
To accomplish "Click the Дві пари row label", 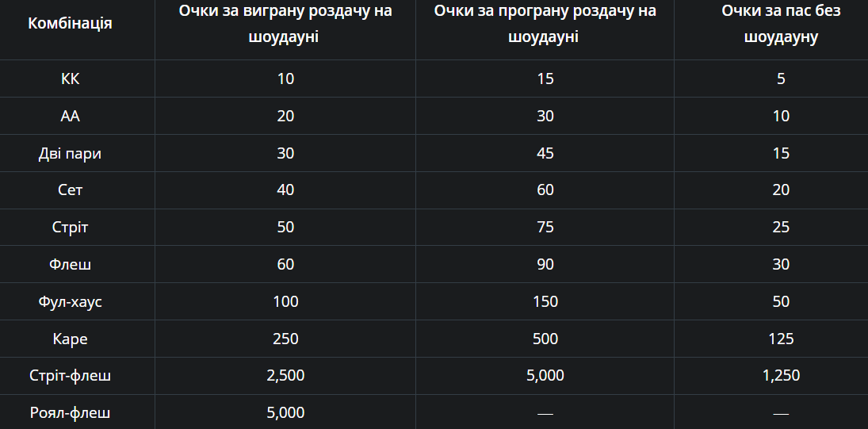I will pyautogui.click(x=70, y=153).
